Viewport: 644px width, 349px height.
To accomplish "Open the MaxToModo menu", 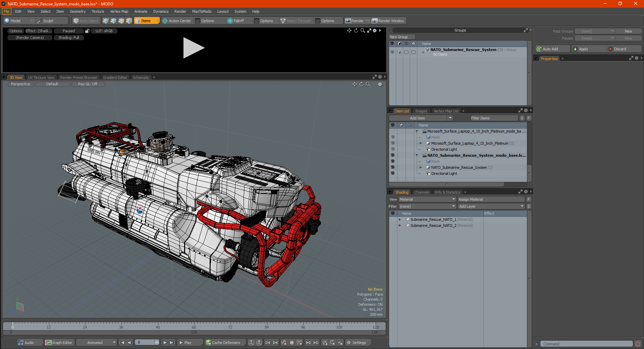I will click(202, 11).
